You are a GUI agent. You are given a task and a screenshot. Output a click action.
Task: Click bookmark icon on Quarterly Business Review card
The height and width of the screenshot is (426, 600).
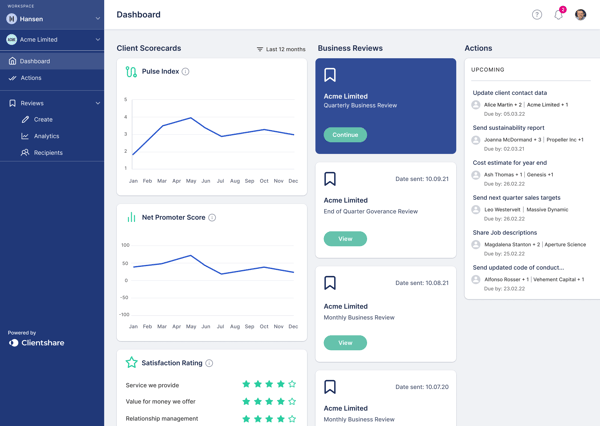[330, 75]
